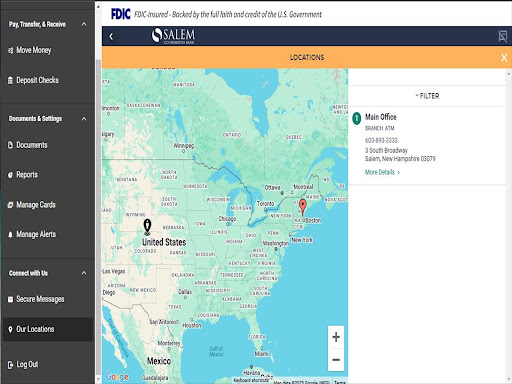Collapse Pay, Transfer, & Receive section
Viewport: 512px width, 384px height.
coord(84,24)
